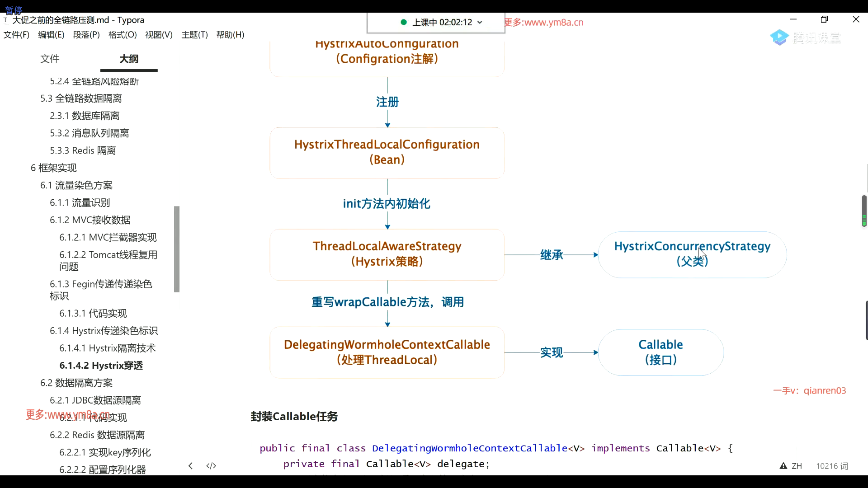
Task: Click the sidebar collapse arrow icon
Action: coord(190,466)
